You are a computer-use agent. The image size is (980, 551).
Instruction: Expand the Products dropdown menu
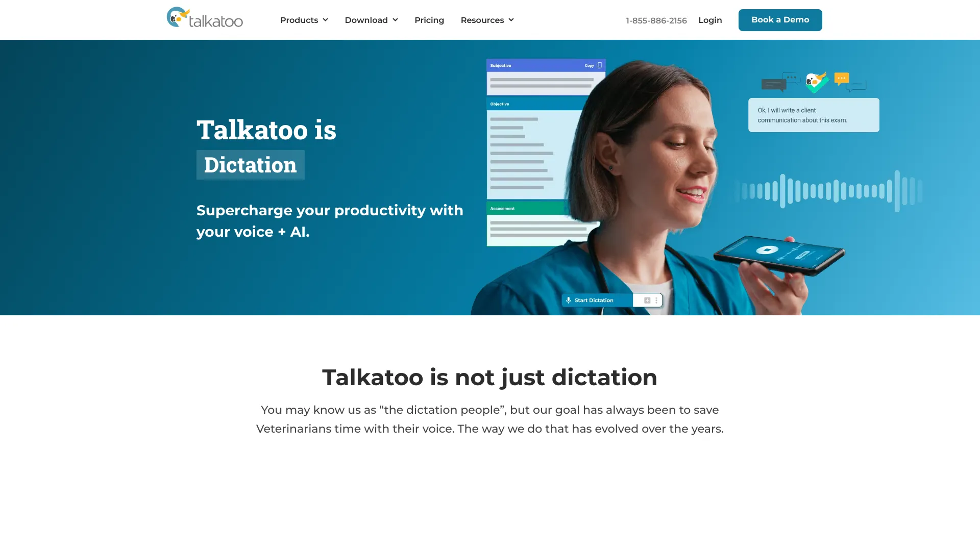[304, 19]
